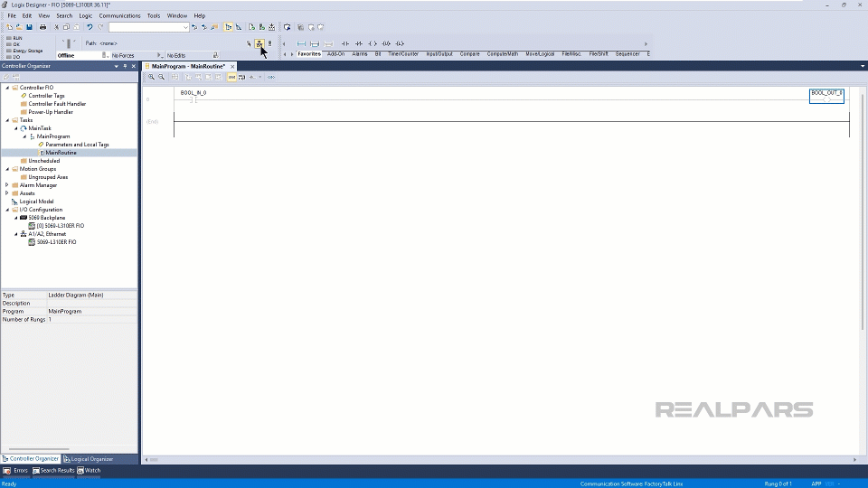Select Power-Up Handler folder
The width and height of the screenshot is (868, 488).
[x=51, y=112]
